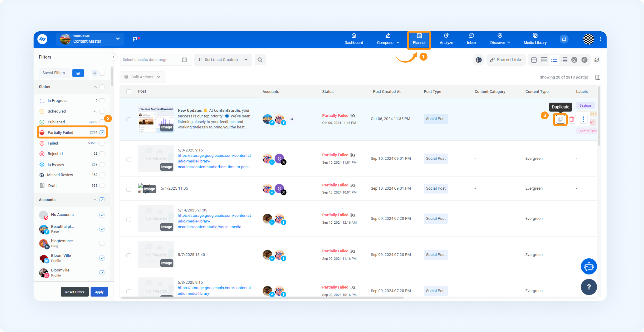Click the posts table vertical scrollbar

pyautogui.click(x=599, y=116)
